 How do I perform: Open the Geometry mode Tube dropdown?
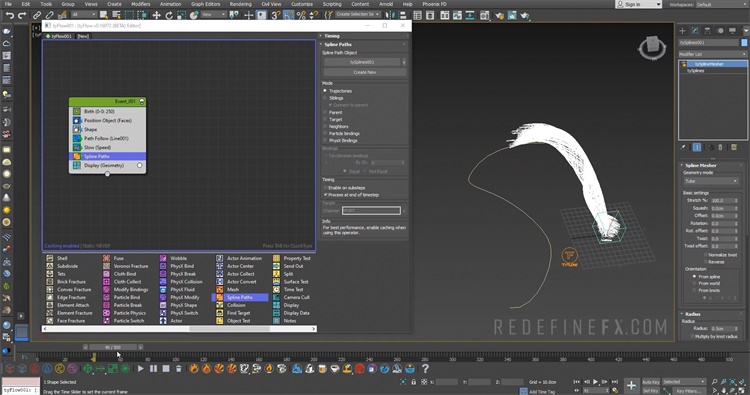tap(711, 181)
